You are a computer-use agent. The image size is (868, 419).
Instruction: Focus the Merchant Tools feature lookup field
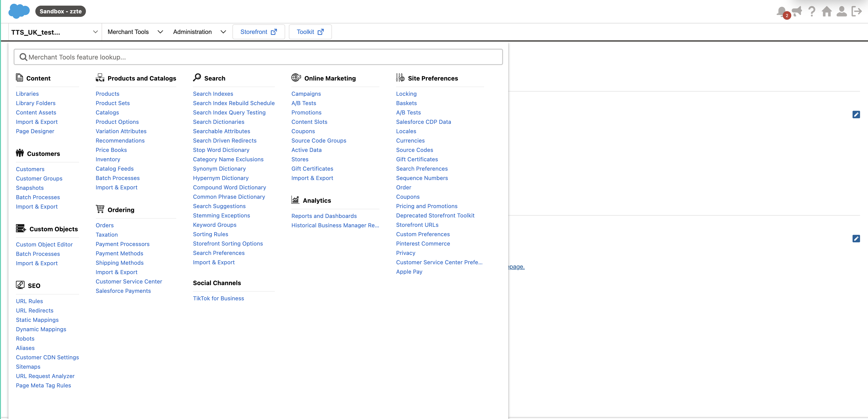click(258, 57)
